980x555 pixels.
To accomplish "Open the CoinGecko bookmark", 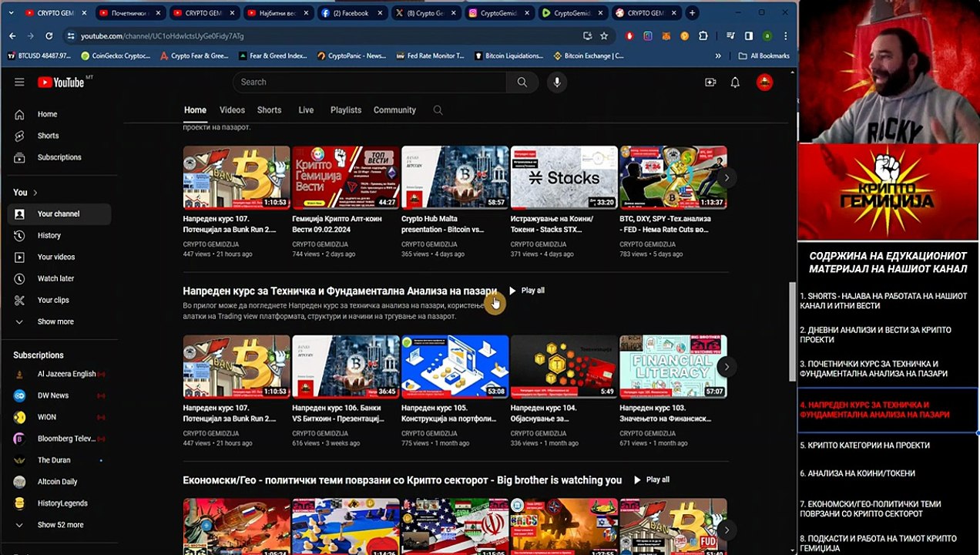I will pos(115,56).
